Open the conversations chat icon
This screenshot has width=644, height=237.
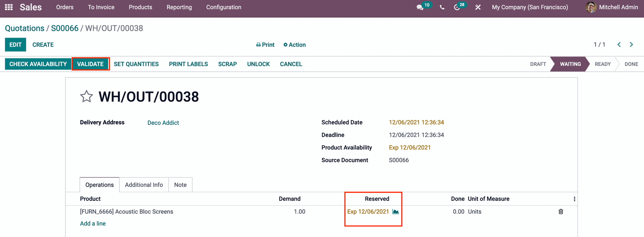(x=420, y=7)
